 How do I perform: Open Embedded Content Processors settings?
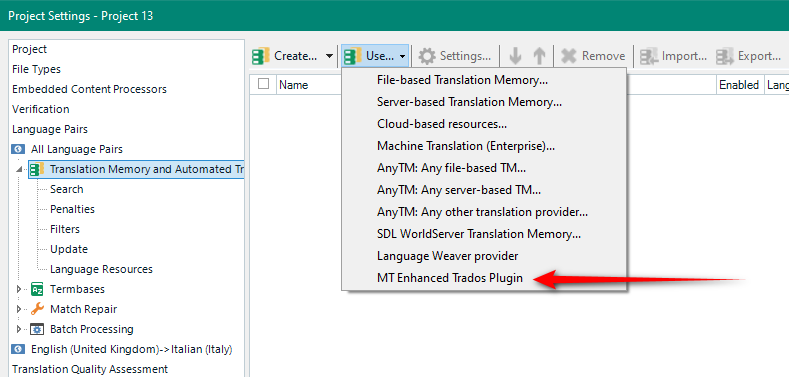click(89, 89)
